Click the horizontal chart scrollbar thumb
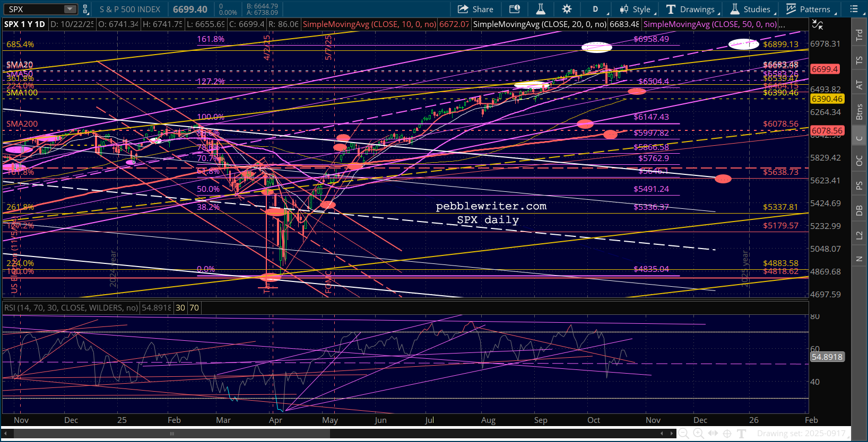Viewport: 868px width, 442px height. coord(171,434)
